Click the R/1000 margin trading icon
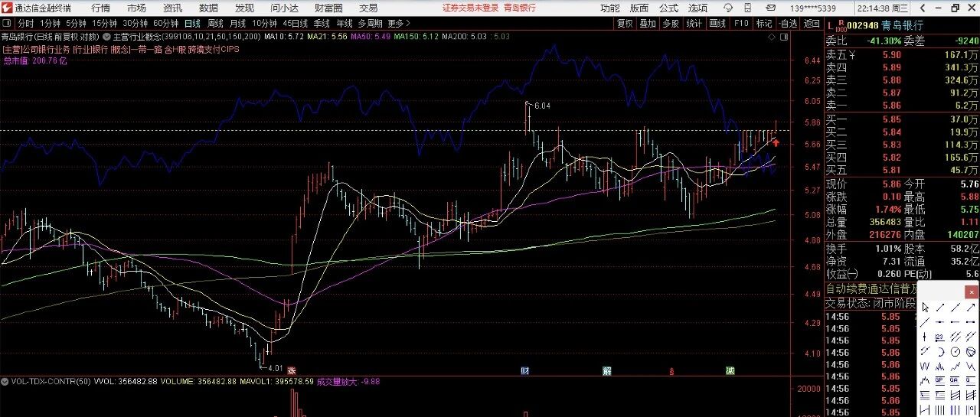This screenshot has height=417, width=980. coord(841,26)
